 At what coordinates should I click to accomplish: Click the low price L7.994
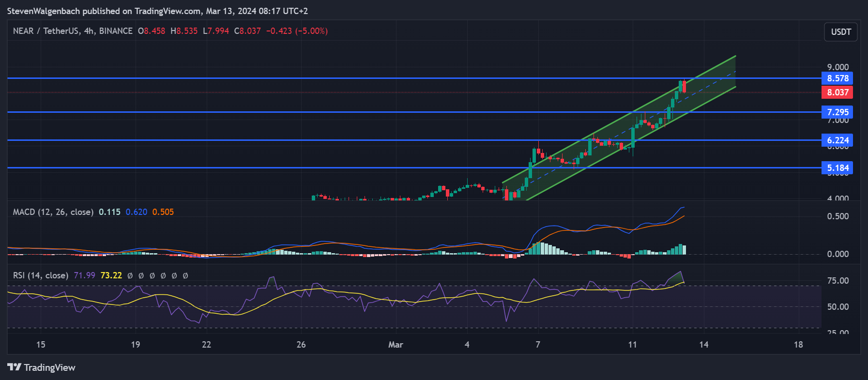pyautogui.click(x=216, y=31)
